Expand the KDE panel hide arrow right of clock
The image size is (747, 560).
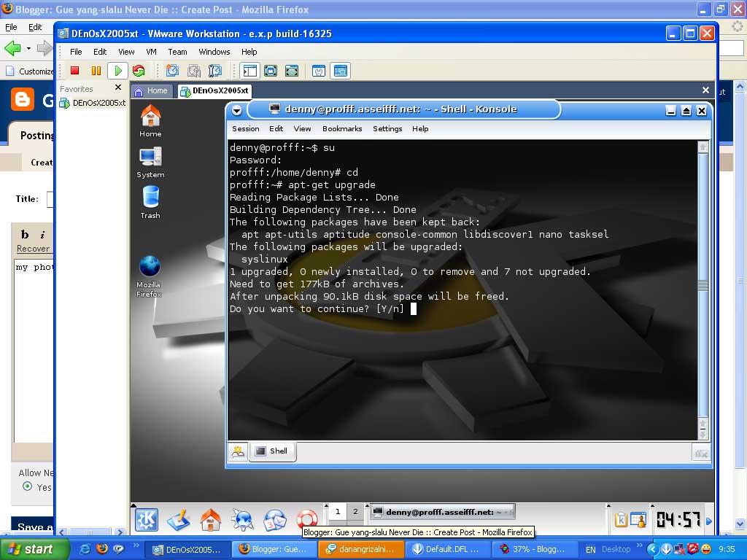(x=709, y=521)
